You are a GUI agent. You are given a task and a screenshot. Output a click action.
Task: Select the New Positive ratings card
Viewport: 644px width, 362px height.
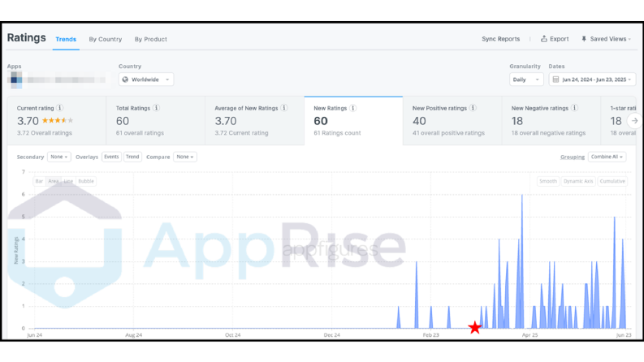click(x=452, y=121)
